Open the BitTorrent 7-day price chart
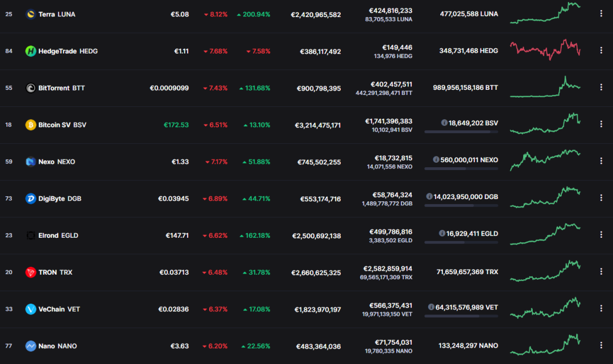The height and width of the screenshot is (364, 613). [545, 86]
